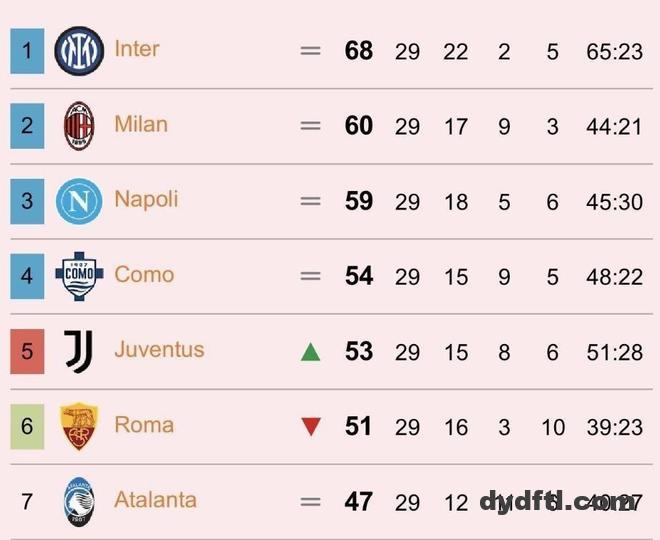
Task: Click the Como club crest
Action: pyautogui.click(x=79, y=276)
